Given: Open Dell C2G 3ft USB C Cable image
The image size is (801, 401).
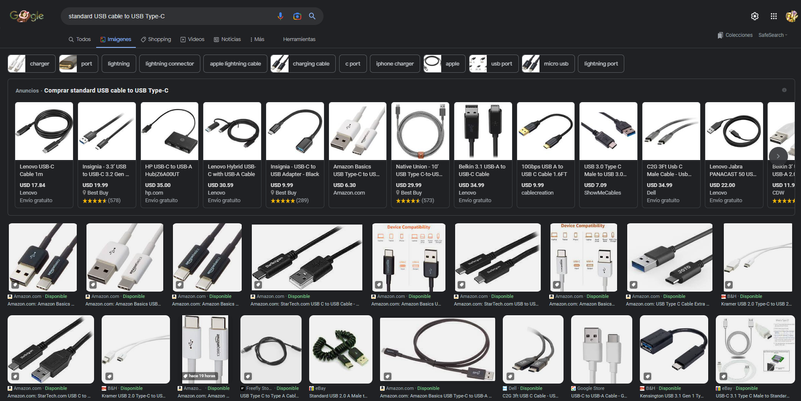Looking at the screenshot, I should [533, 349].
